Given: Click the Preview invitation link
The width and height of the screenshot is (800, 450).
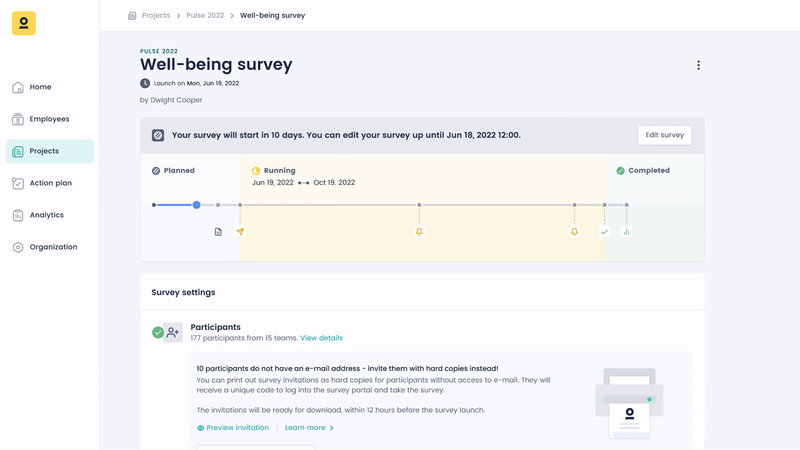Looking at the screenshot, I should coord(233,428).
